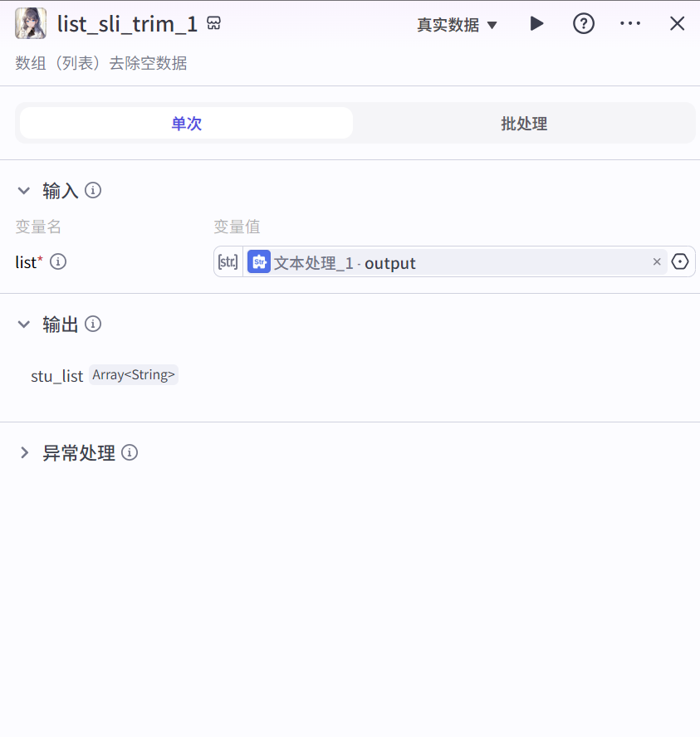Screen dimensions: 700x737
Task: Click the [str] type indicator
Action: click(x=228, y=261)
